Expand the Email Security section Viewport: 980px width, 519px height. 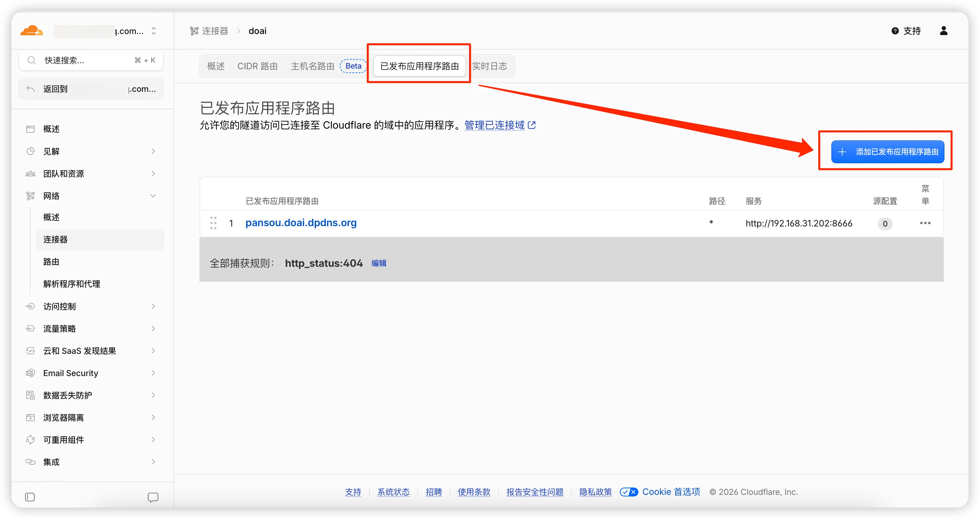pyautogui.click(x=153, y=373)
